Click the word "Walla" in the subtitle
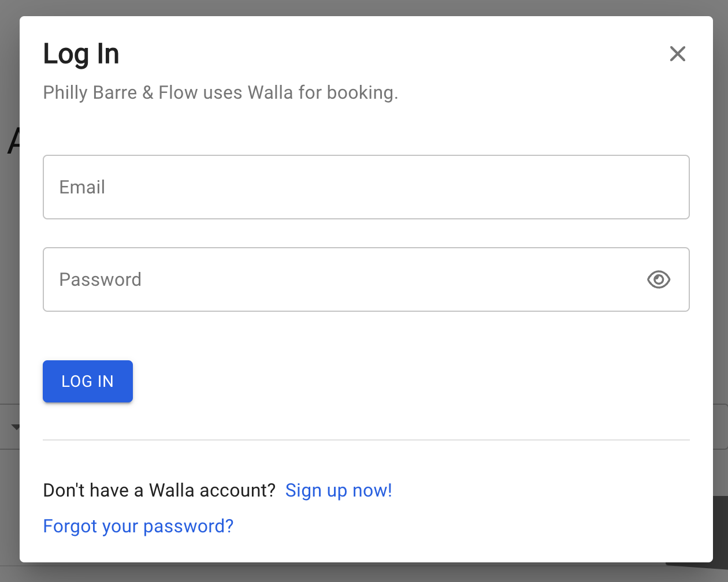This screenshot has height=582, width=728. (x=270, y=92)
